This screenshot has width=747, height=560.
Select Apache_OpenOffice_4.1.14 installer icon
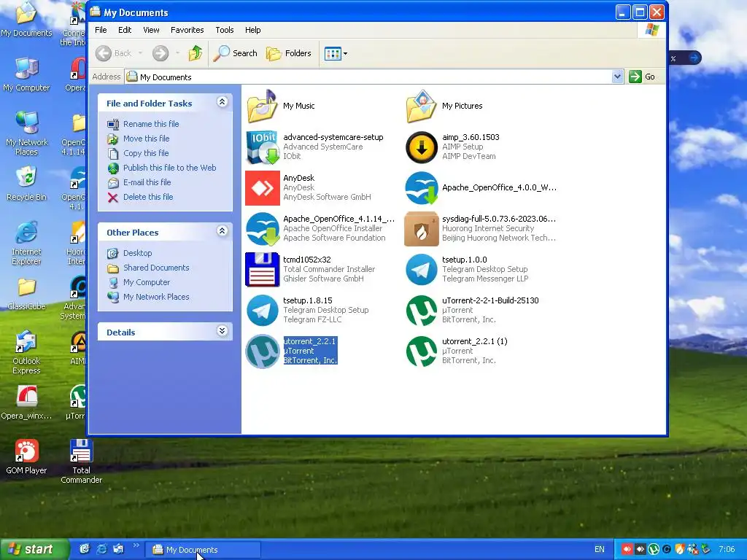pos(263,229)
